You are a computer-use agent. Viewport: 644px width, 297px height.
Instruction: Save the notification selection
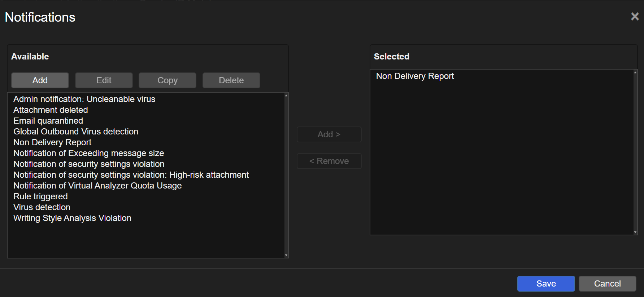tap(546, 284)
